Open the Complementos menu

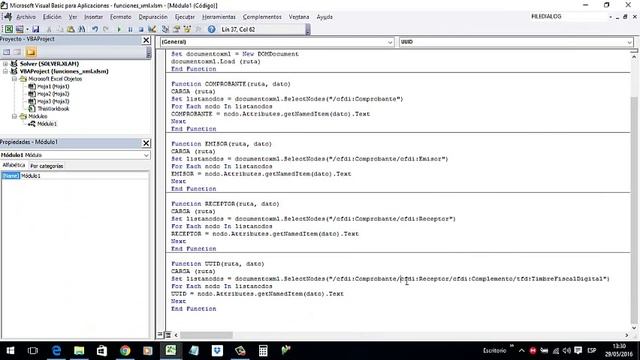[262, 17]
